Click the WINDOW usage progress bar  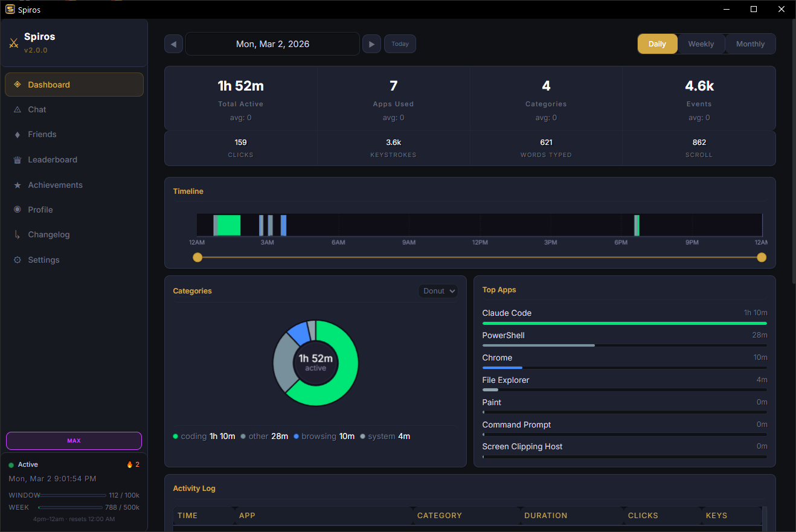coord(72,495)
